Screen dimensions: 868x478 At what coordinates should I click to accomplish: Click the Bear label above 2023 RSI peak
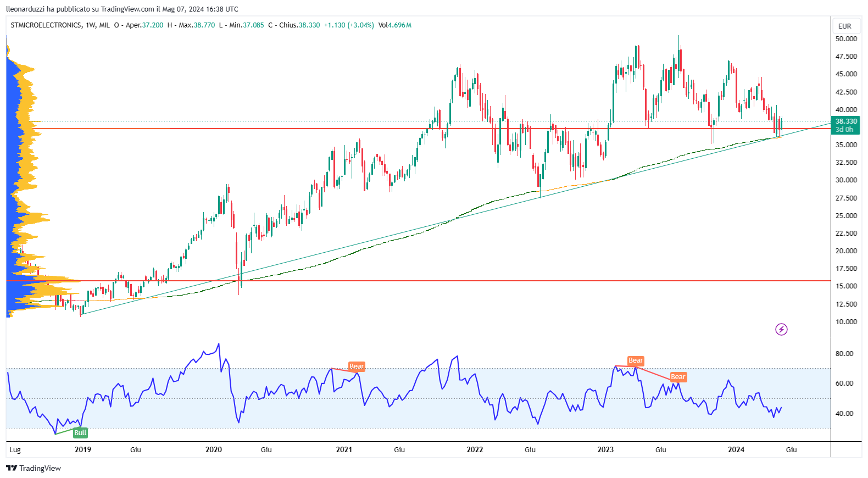pyautogui.click(x=636, y=360)
